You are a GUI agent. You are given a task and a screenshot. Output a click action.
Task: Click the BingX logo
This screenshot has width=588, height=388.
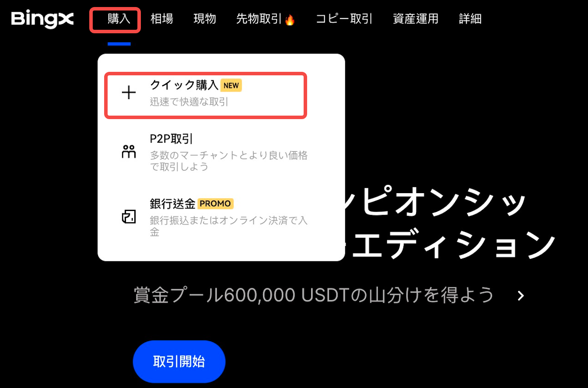(x=42, y=19)
